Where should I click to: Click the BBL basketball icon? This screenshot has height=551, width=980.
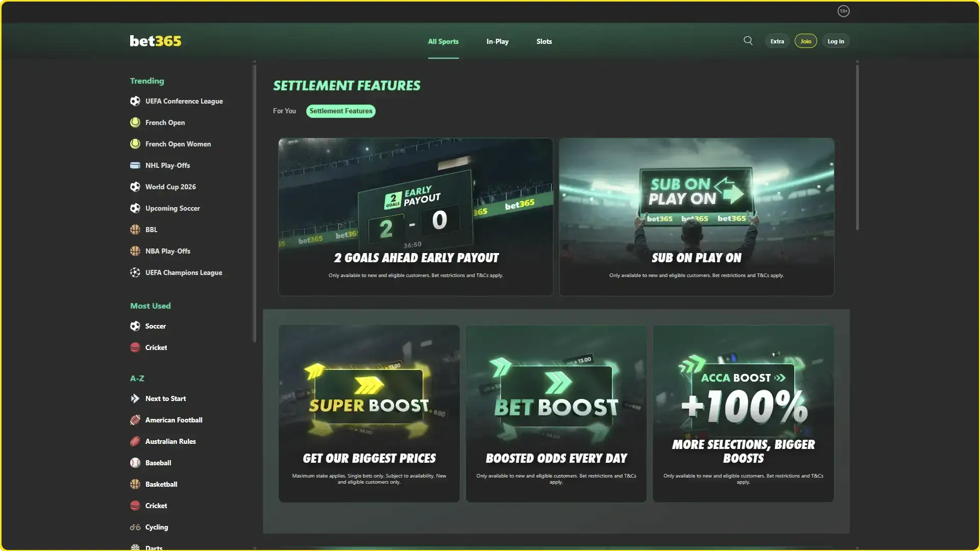(x=135, y=230)
